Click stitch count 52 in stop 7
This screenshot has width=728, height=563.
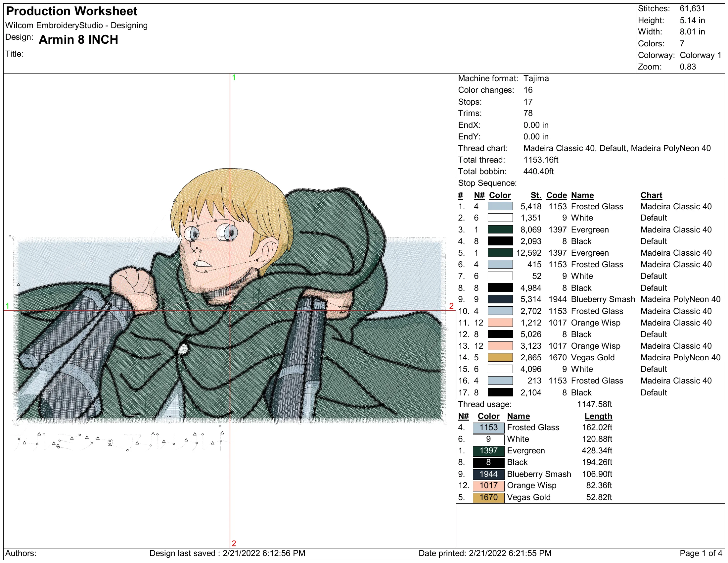537,276
